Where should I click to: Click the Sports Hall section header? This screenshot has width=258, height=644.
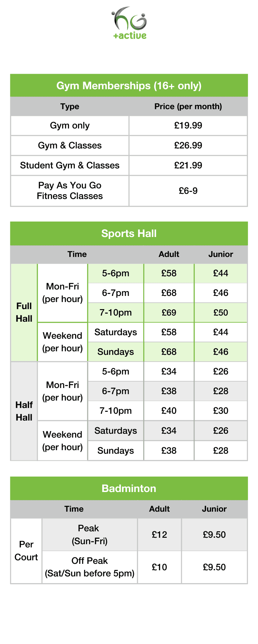(129, 233)
